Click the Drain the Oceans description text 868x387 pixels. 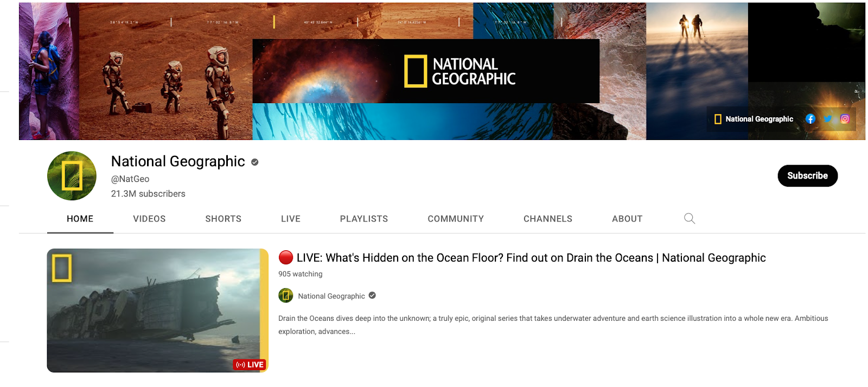pos(553,325)
